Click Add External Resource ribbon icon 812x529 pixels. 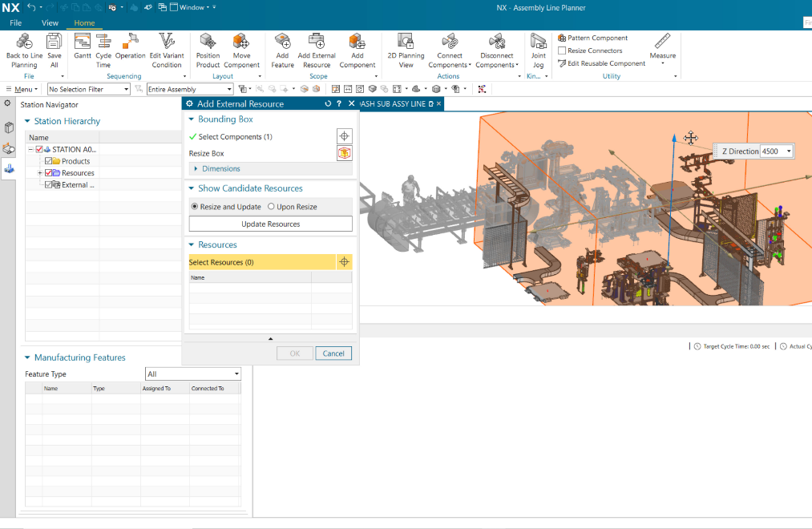pos(317,50)
